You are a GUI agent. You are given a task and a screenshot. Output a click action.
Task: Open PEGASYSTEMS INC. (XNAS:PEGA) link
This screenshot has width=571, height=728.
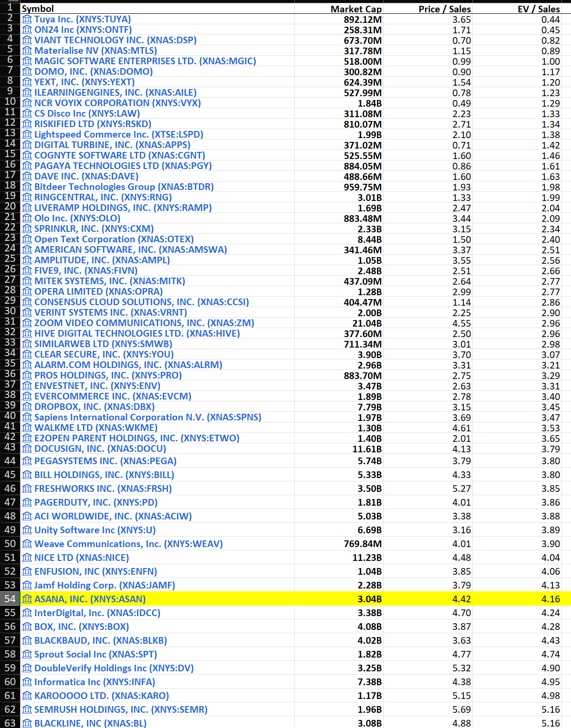105,461
